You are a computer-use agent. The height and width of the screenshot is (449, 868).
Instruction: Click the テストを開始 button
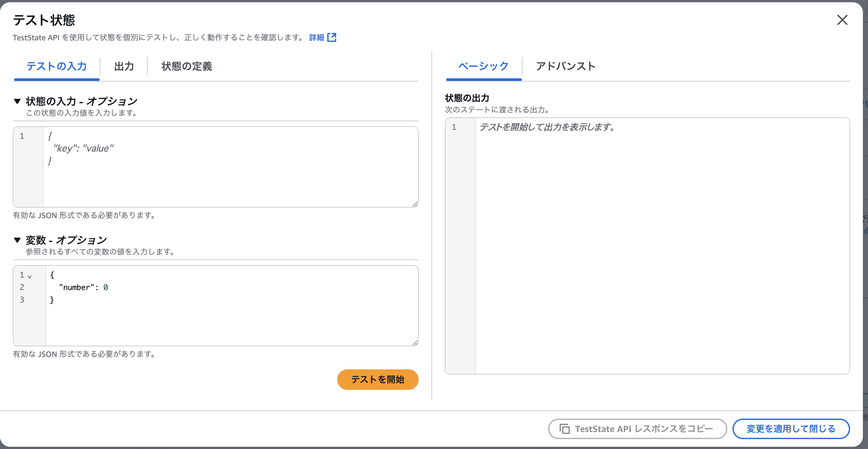[x=377, y=379]
